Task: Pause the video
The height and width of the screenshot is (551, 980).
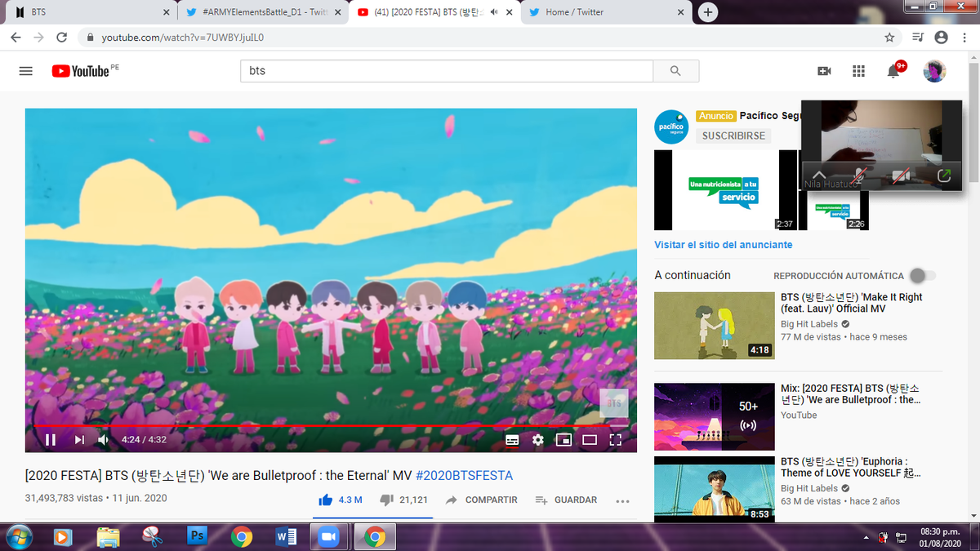Action: [x=51, y=440]
